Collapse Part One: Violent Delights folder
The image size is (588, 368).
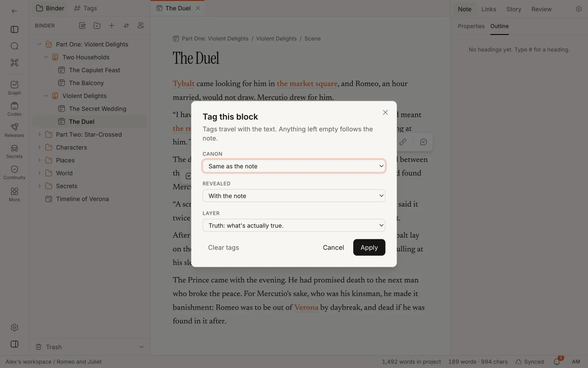tap(39, 44)
